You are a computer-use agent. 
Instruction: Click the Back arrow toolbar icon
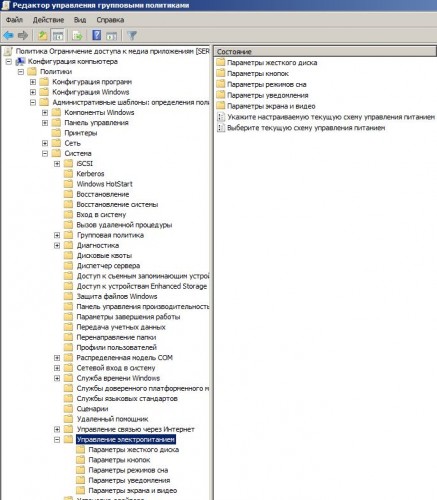click(x=9, y=35)
